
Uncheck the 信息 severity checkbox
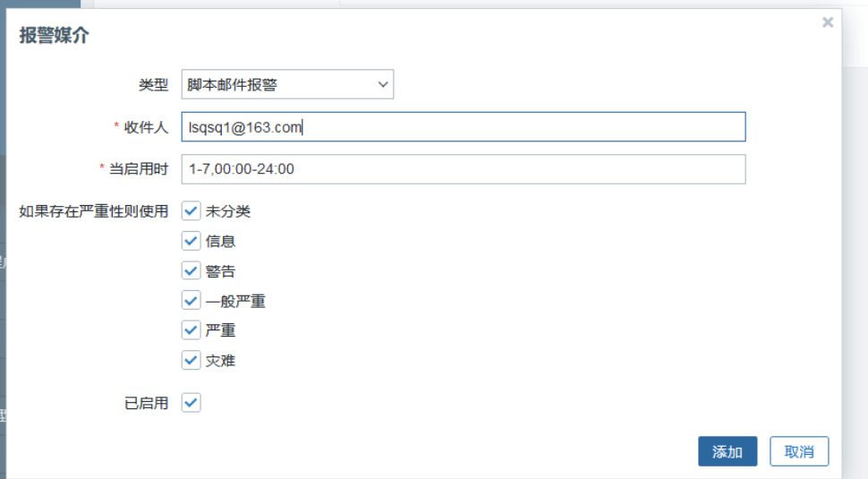[x=191, y=241]
